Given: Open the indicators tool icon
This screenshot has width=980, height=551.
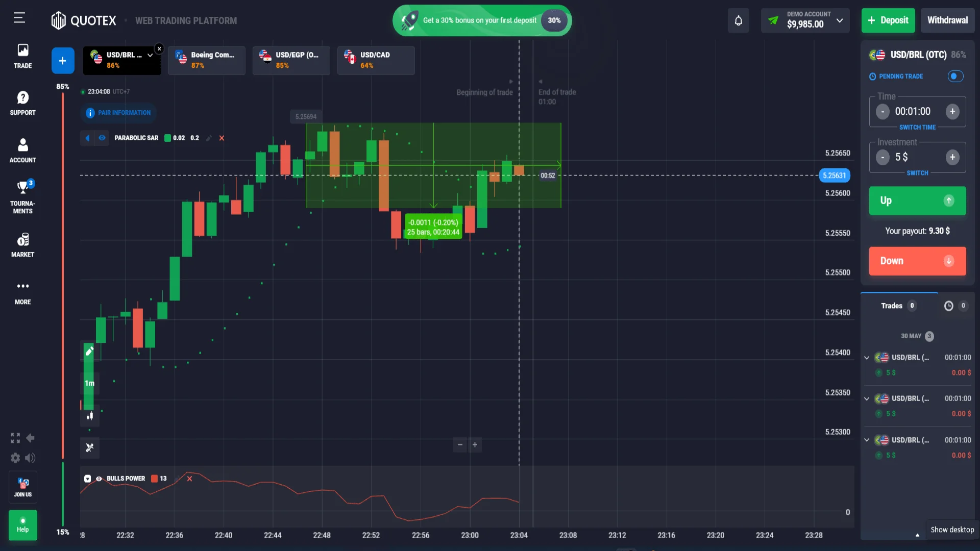Looking at the screenshot, I should (x=90, y=448).
